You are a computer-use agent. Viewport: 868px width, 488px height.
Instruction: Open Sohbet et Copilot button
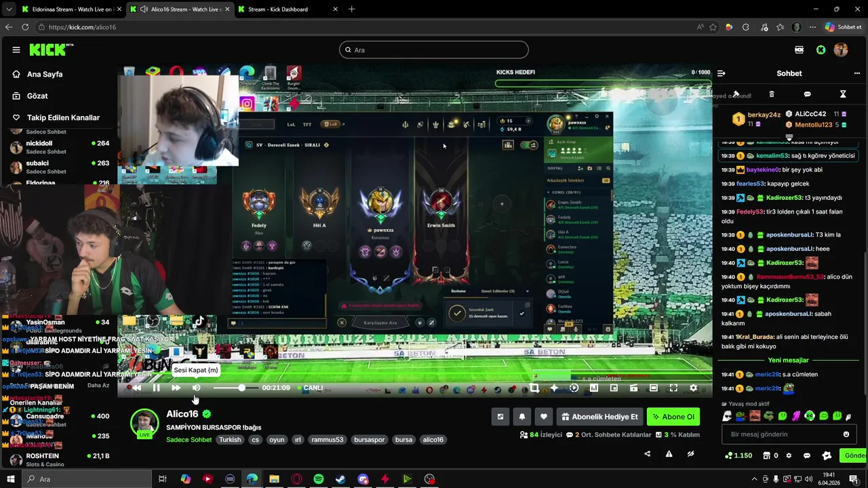(x=843, y=27)
